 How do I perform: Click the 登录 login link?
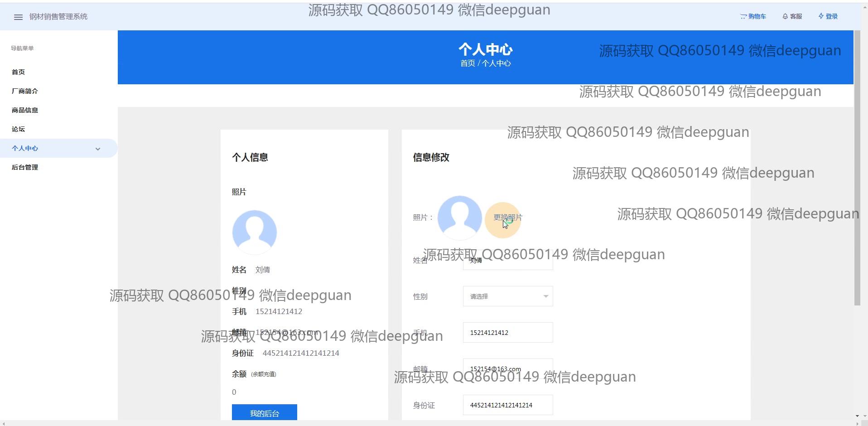(828, 16)
